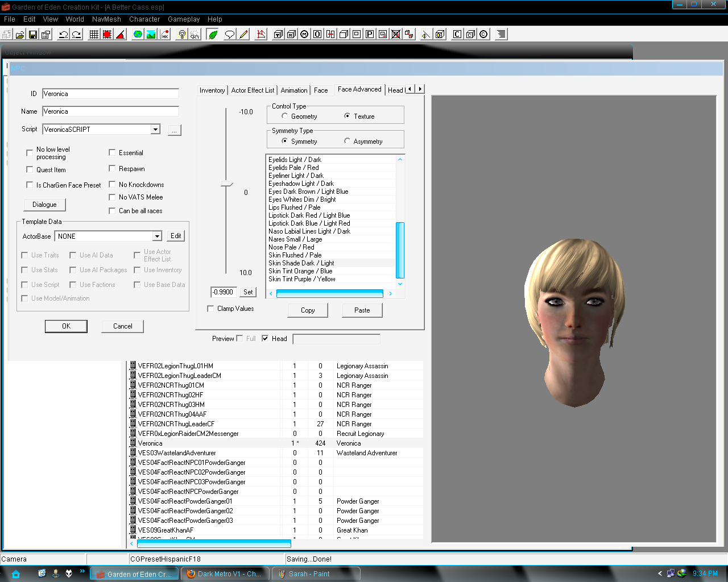Screen dimensions: 728x582
Task: Click the morph list right scroll arrow
Action: click(x=390, y=294)
